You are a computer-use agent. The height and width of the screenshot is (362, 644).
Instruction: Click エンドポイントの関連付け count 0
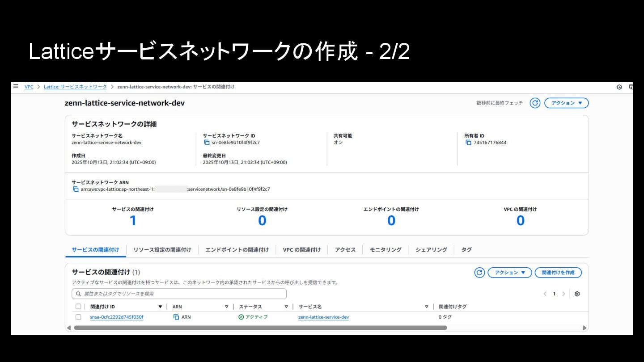coord(391,220)
